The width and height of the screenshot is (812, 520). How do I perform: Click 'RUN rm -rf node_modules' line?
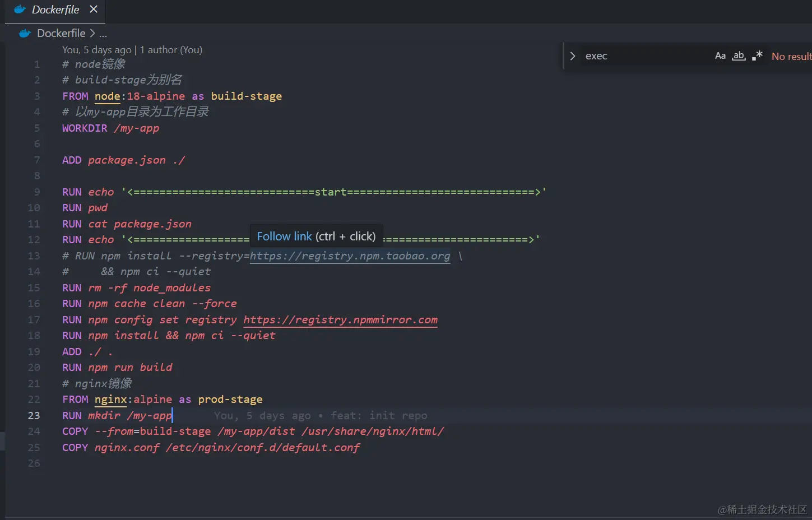[136, 288]
